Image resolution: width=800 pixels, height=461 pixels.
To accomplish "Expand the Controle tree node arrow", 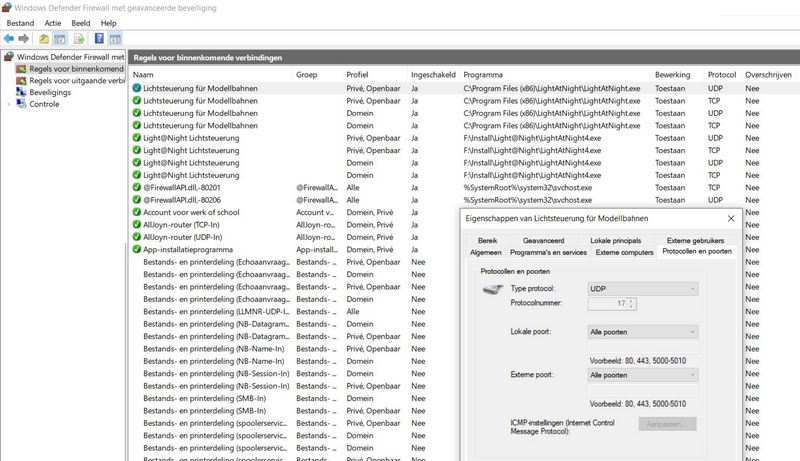I will tap(9, 104).
